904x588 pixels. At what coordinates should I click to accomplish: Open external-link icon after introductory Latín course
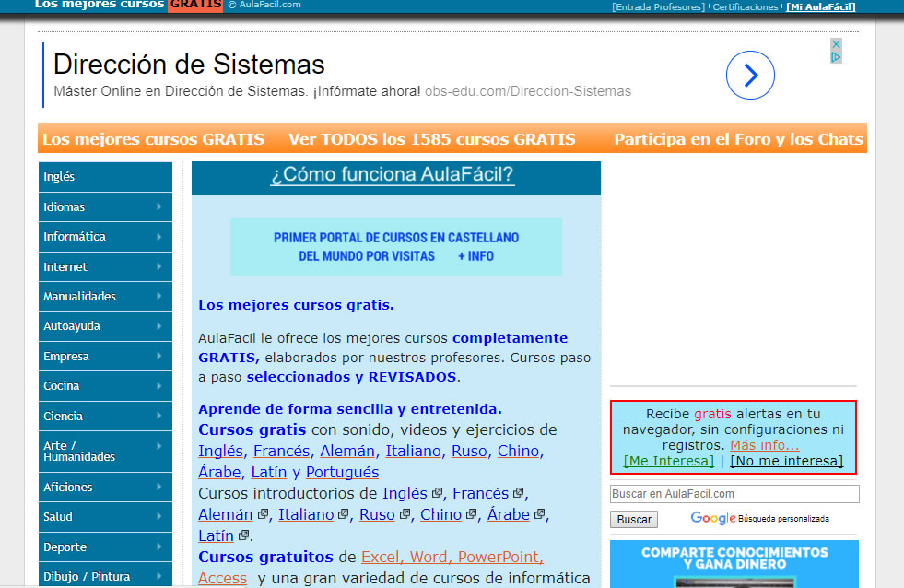tap(244, 535)
